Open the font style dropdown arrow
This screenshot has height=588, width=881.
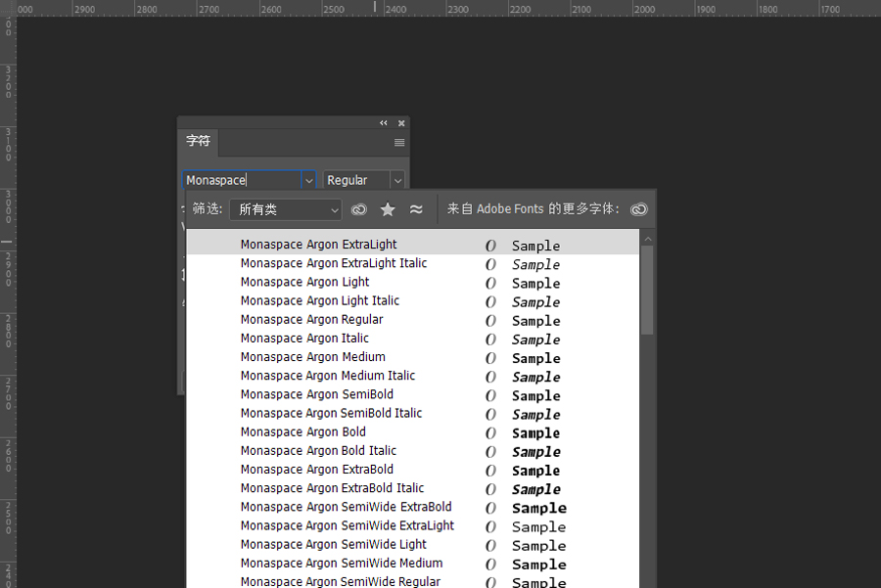(397, 181)
